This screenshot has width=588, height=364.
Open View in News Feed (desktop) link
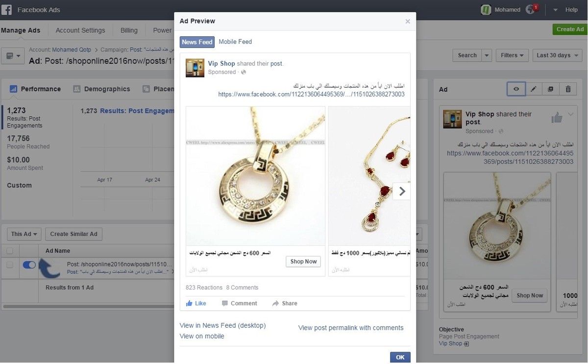[222, 325]
